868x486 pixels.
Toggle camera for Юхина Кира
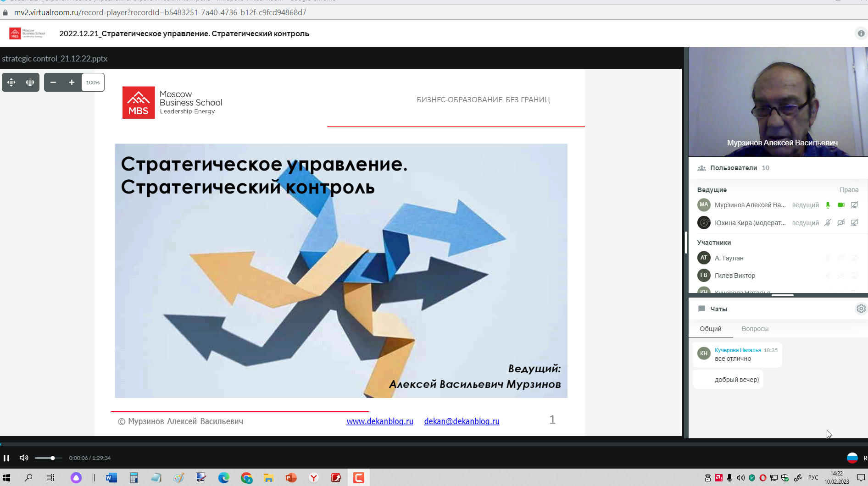click(x=841, y=223)
